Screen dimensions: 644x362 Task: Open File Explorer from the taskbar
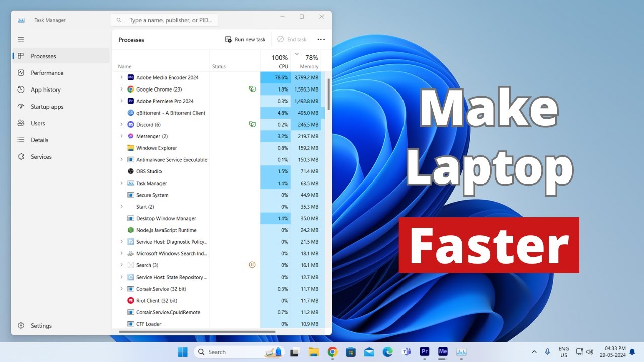pos(313,352)
